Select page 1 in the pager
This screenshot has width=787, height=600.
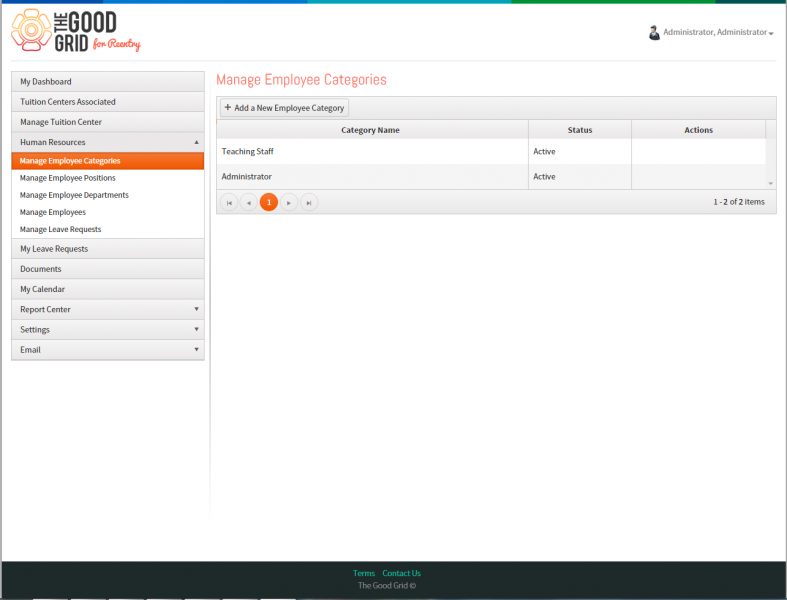click(x=269, y=202)
